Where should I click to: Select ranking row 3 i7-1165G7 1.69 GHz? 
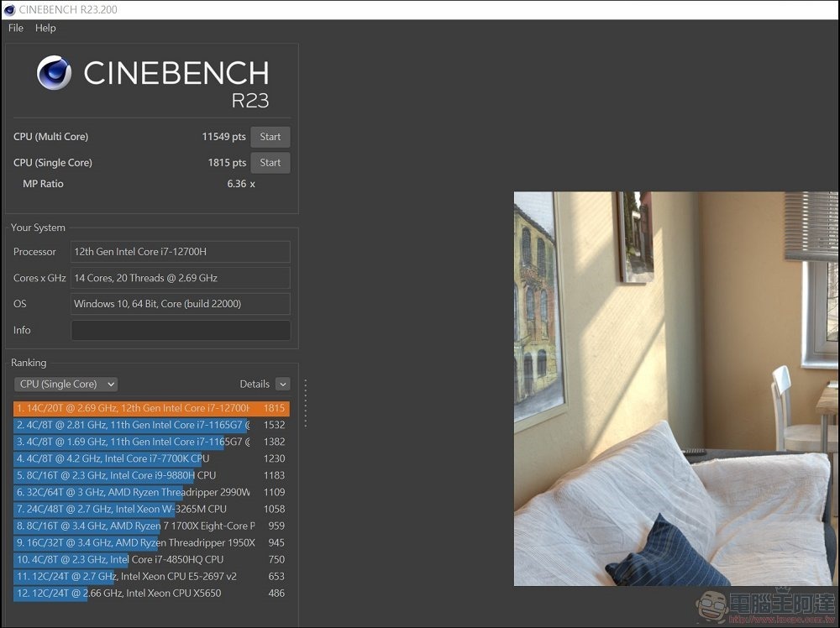(151, 442)
